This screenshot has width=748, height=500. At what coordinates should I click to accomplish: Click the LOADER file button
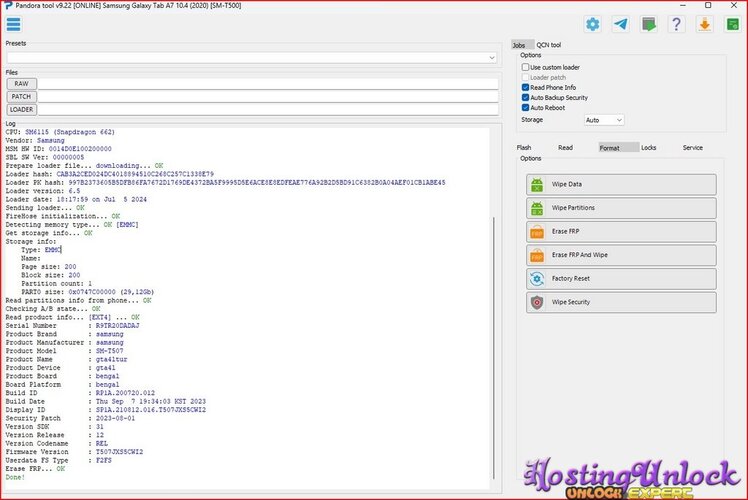21,109
